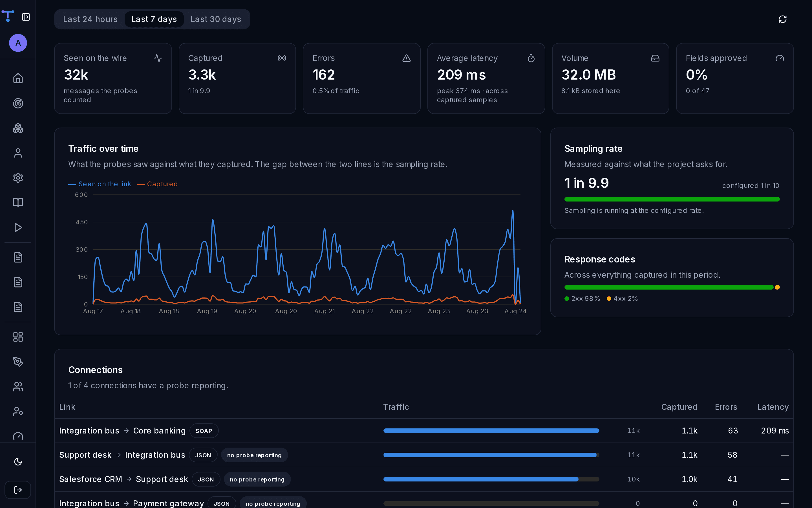The image size is (812, 508).
Task: Click the Aug 24 traffic spike on chart
Action: point(512,211)
